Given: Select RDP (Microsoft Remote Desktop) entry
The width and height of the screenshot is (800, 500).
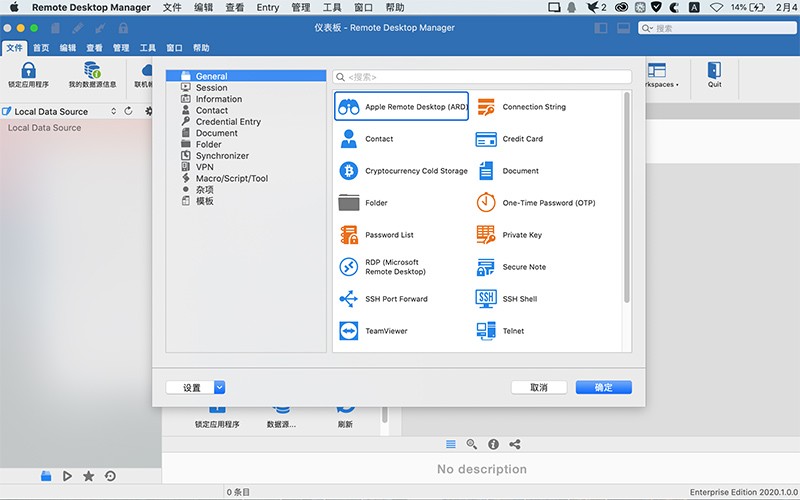Looking at the screenshot, I should tap(382, 267).
